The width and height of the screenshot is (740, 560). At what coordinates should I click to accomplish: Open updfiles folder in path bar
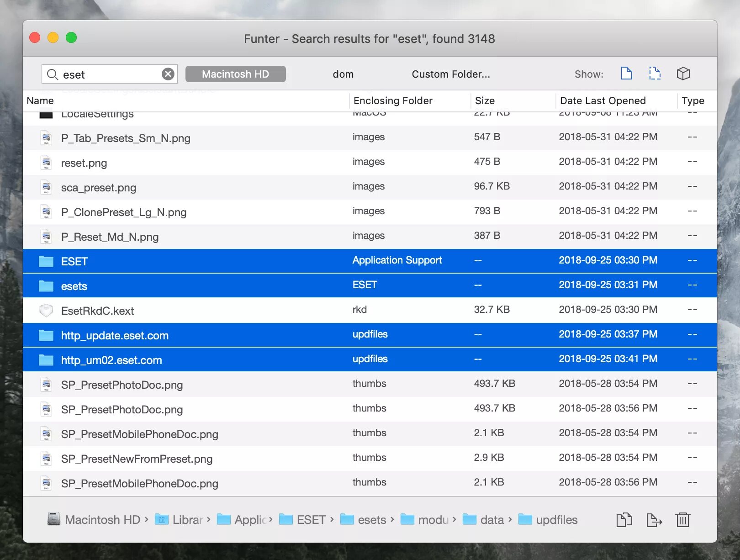tap(548, 519)
